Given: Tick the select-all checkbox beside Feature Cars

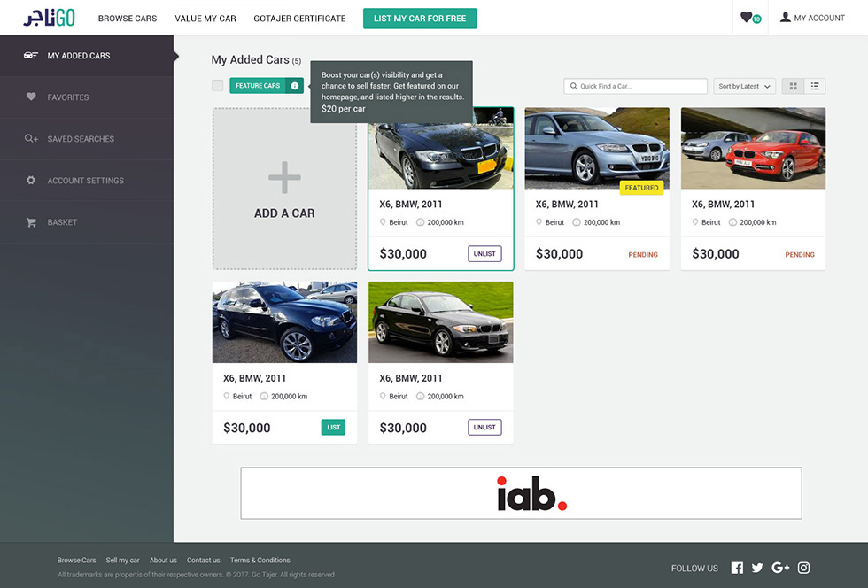Looking at the screenshot, I should click(218, 85).
